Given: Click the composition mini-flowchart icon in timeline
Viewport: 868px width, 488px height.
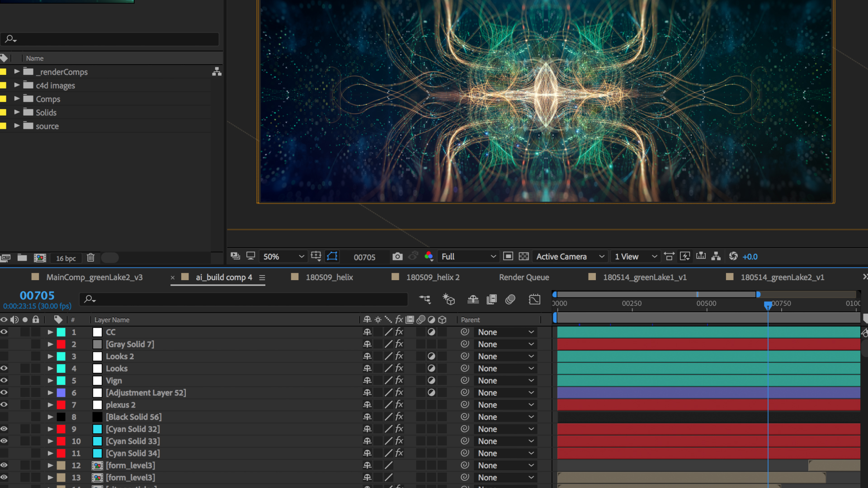Looking at the screenshot, I should (425, 299).
